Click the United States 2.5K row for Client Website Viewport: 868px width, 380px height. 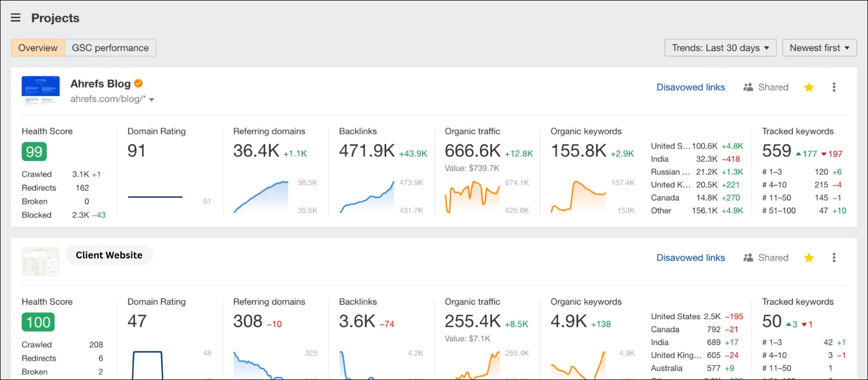tap(697, 316)
